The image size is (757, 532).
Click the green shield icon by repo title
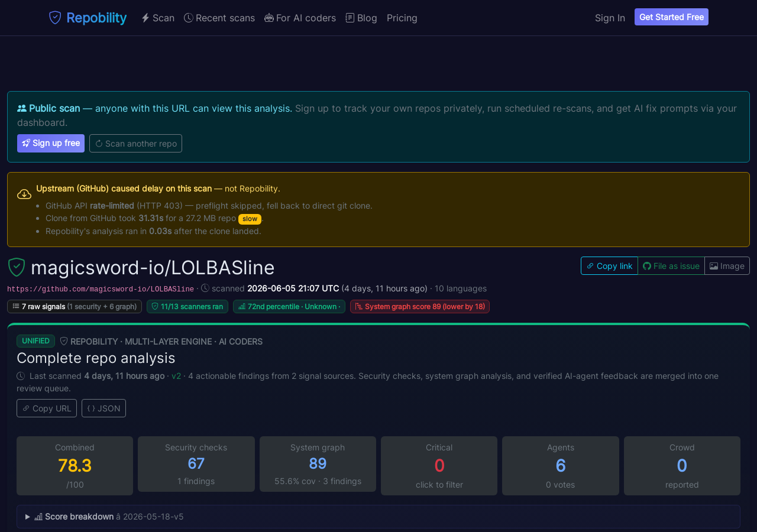click(17, 267)
